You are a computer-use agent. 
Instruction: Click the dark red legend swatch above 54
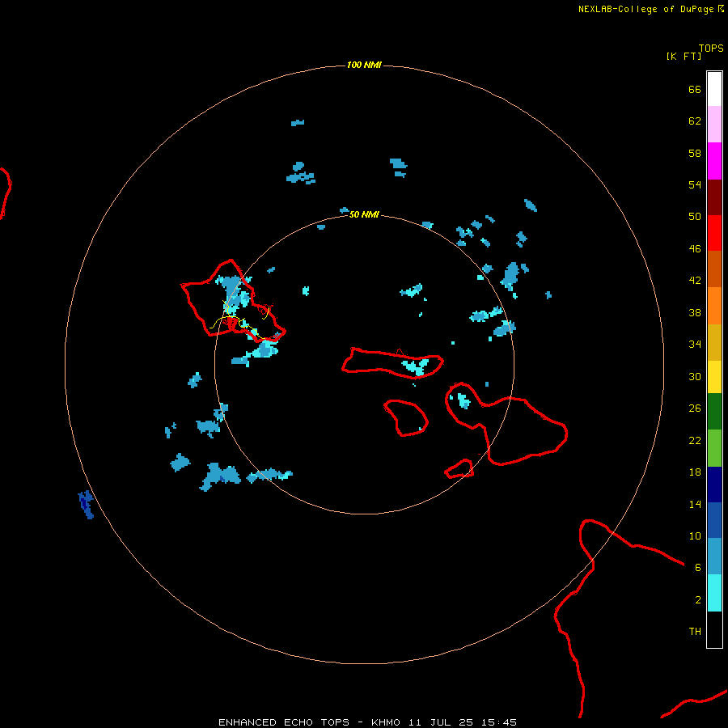714,197
